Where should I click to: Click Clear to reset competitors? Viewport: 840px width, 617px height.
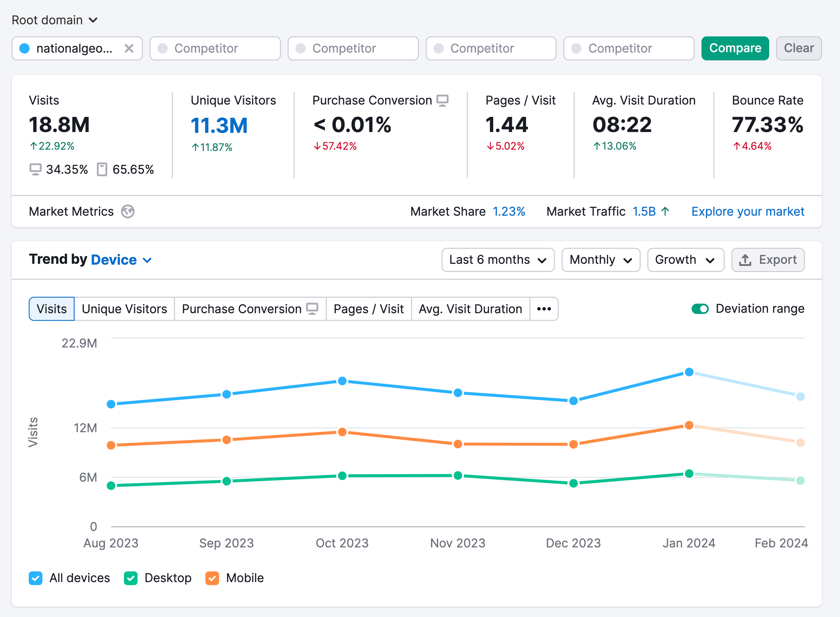tap(798, 48)
